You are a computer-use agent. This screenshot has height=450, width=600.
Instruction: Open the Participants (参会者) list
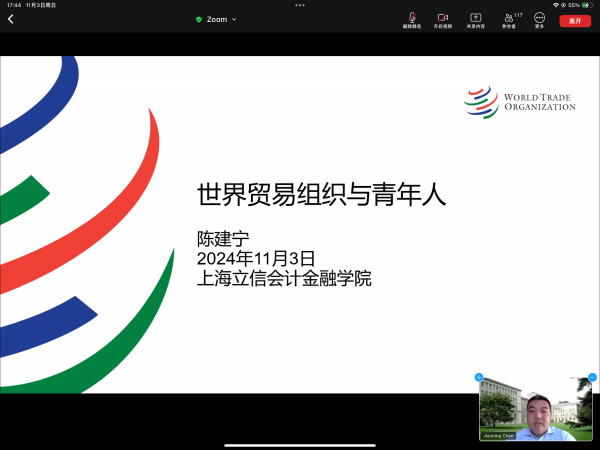point(511,19)
